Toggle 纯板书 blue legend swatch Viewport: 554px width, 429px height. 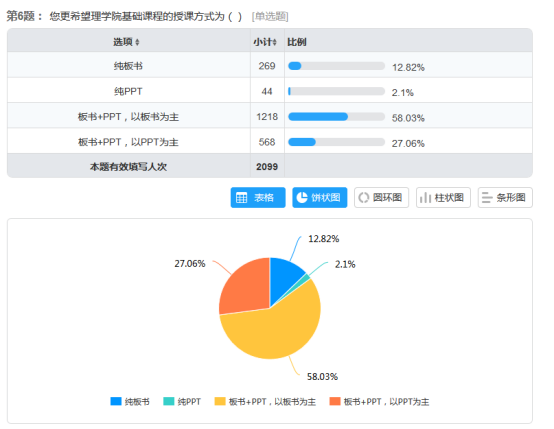pyautogui.click(x=116, y=401)
